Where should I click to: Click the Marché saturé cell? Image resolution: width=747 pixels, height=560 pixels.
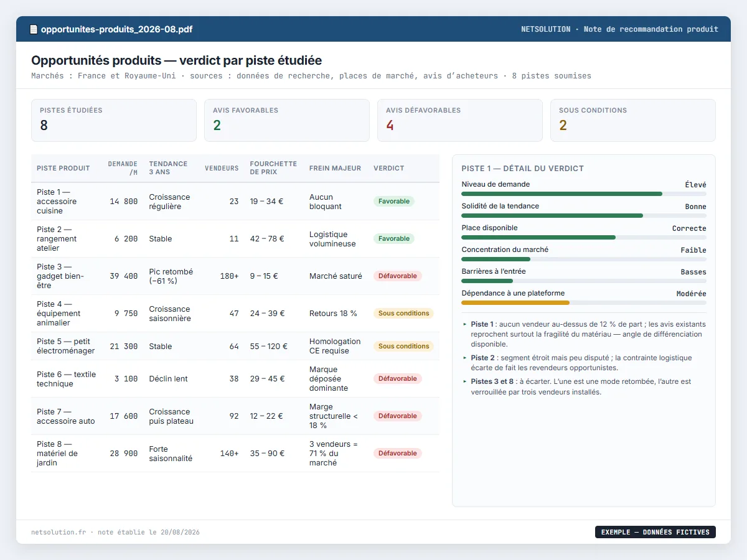coord(336,276)
